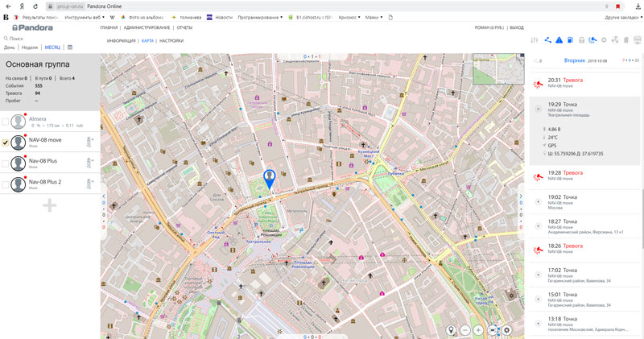
Task: Switch to НАСТРОЙКИ tab
Action: (x=171, y=41)
